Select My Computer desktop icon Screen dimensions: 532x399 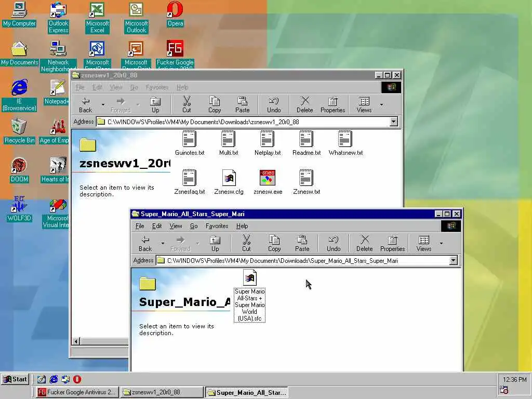pos(19,14)
